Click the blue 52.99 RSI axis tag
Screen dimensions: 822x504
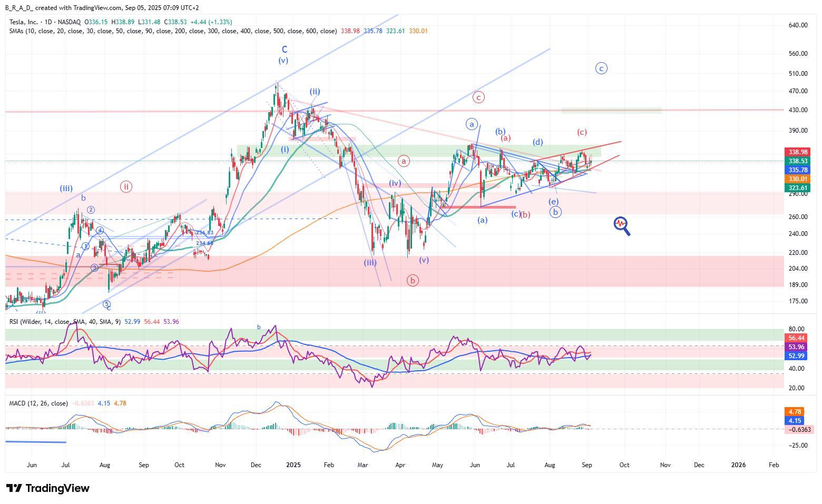click(796, 356)
